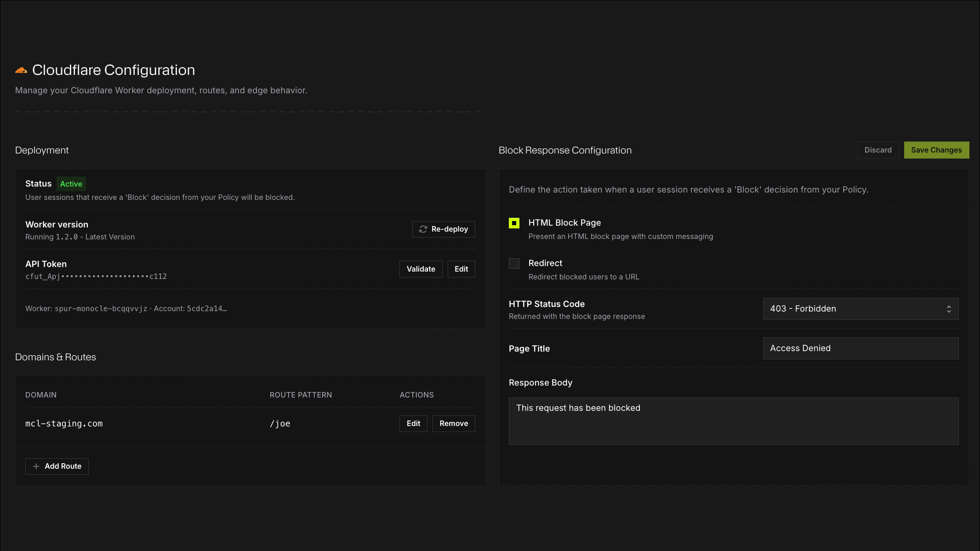Click the Cloudflare cloud logo icon
The width and height of the screenshot is (980, 551).
[x=21, y=70]
